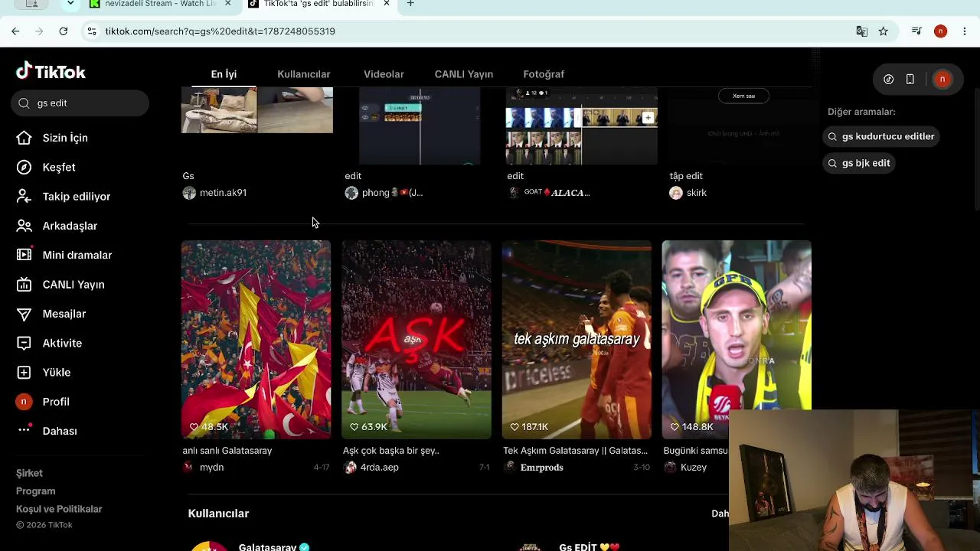Viewport: 980px width, 551px height.
Task: Open the Chrome profile avatar in toolbar
Action: 941,31
